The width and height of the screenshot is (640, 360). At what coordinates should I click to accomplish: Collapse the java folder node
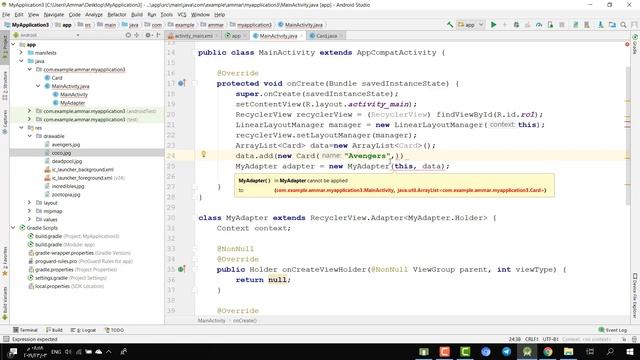pos(22,61)
